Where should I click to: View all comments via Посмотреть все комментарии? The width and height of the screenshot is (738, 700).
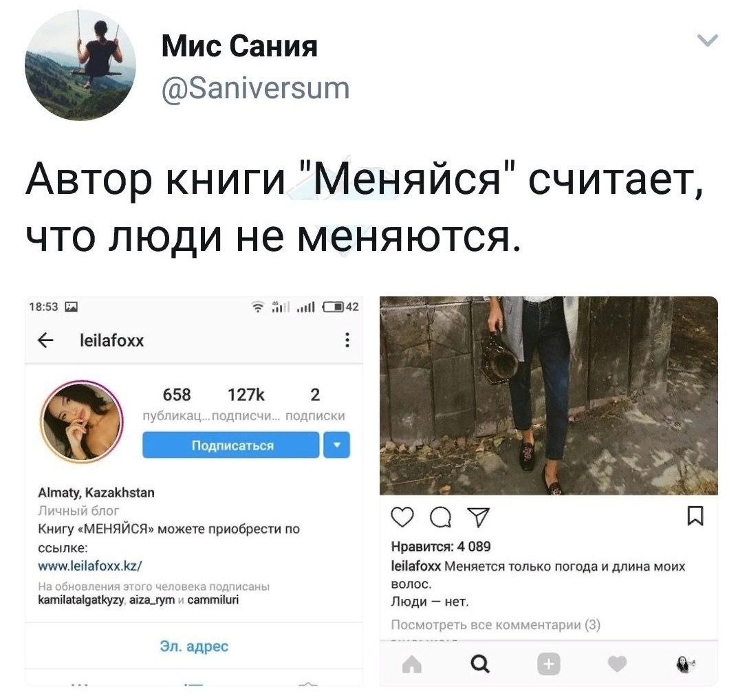[496, 625]
